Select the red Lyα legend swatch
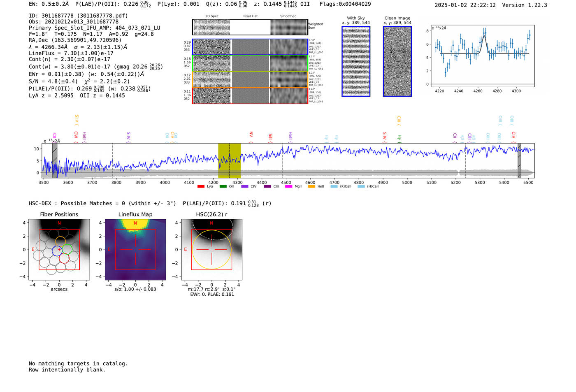This screenshot has width=576, height=392. tap(201, 187)
